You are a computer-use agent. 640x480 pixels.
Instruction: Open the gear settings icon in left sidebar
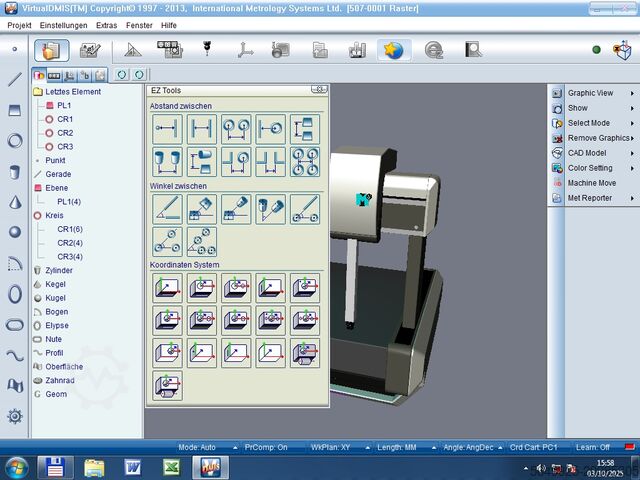[14, 416]
